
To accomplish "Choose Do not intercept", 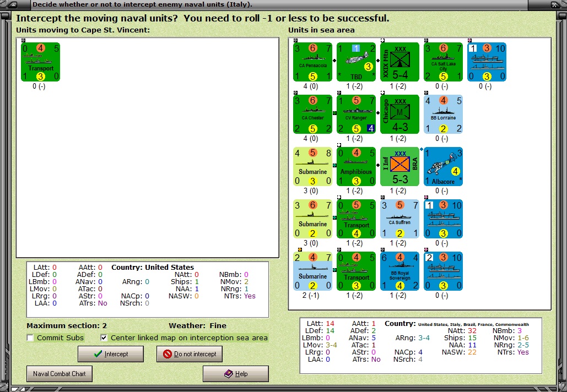I will tap(190, 354).
